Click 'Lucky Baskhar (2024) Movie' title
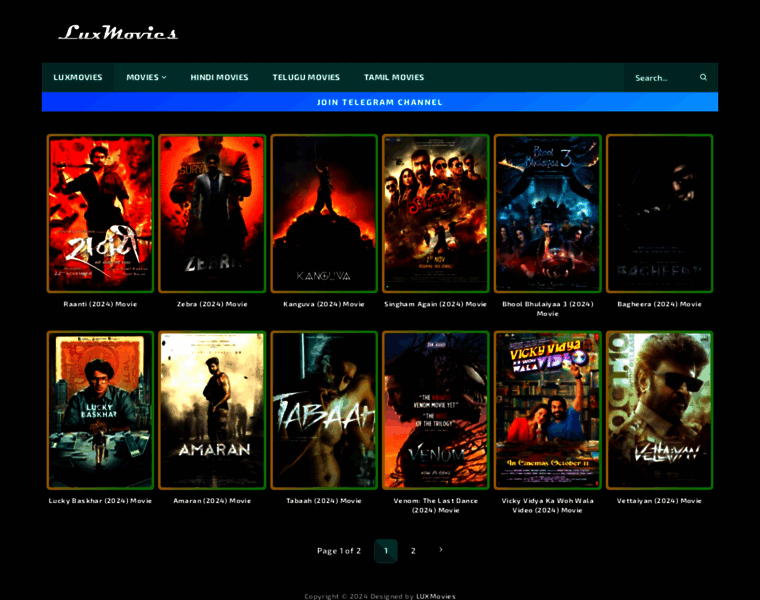This screenshot has height=600, width=760. click(x=100, y=501)
